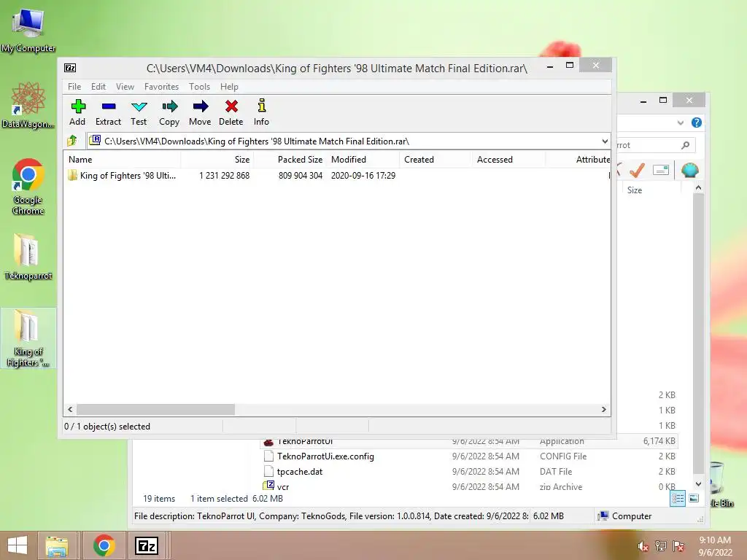Viewport: 747px width, 560px height.
Task: Open the Edit menu
Action: tap(98, 87)
